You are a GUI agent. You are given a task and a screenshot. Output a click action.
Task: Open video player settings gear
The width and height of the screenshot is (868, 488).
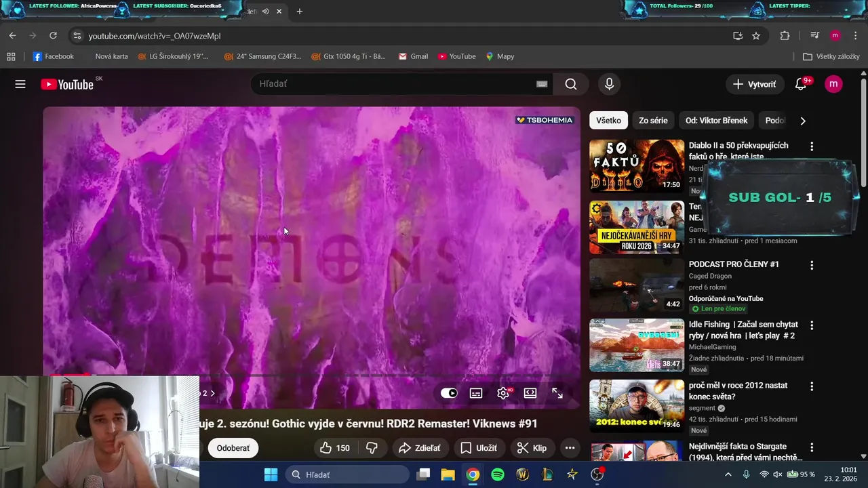pyautogui.click(x=503, y=393)
